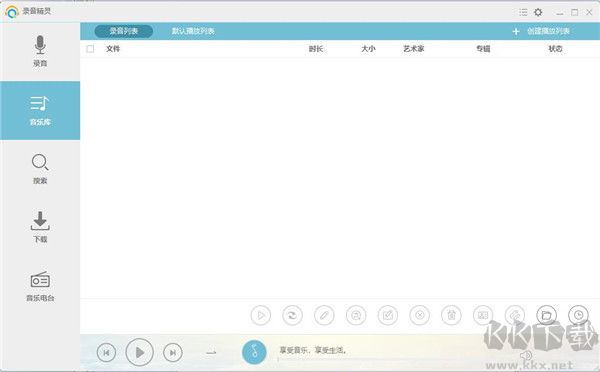
Task: Click the blue music note disc
Action: (x=254, y=352)
